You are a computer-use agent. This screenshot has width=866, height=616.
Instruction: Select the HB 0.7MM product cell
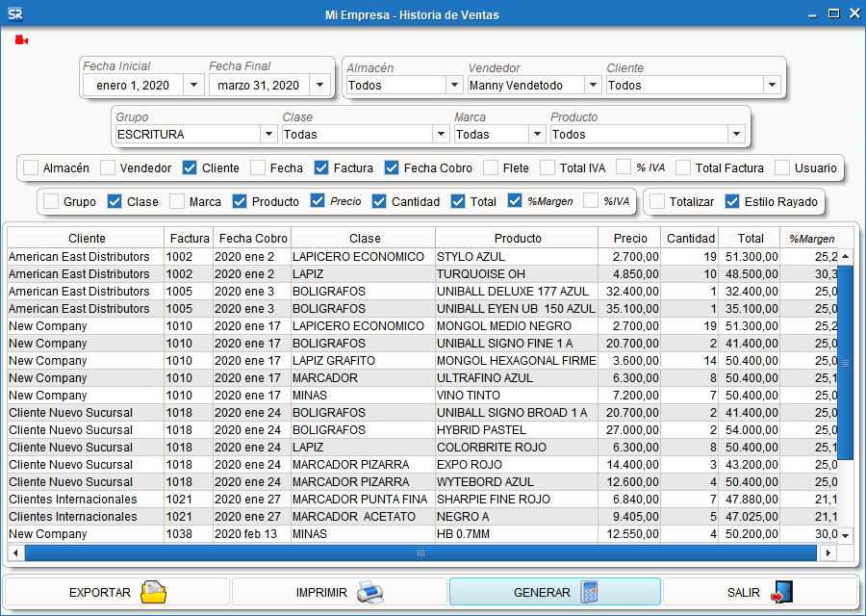pyautogui.click(x=517, y=533)
